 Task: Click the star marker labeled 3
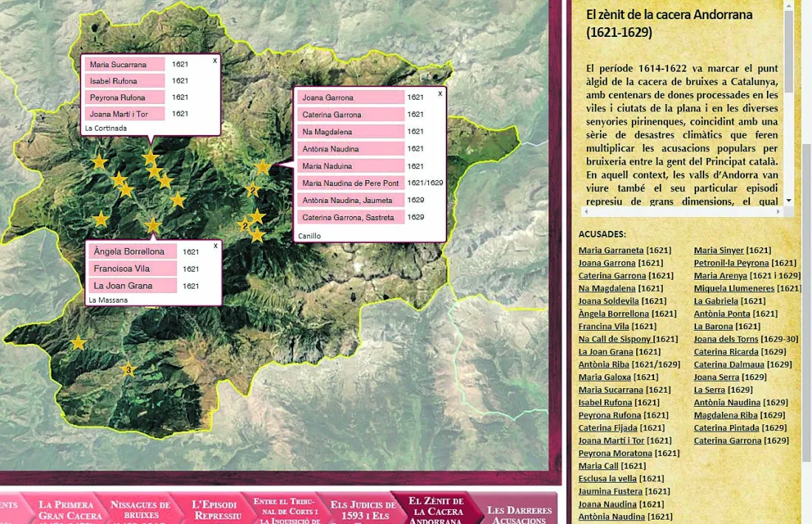(x=128, y=370)
